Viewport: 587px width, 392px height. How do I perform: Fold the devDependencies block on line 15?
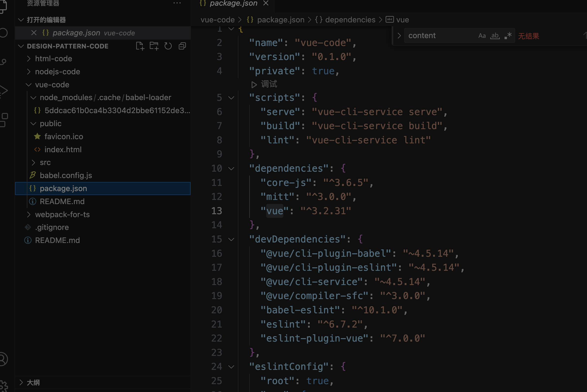pos(231,240)
